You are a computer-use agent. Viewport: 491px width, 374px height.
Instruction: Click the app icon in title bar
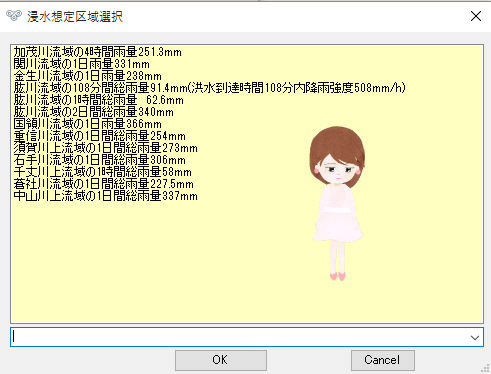(x=14, y=15)
